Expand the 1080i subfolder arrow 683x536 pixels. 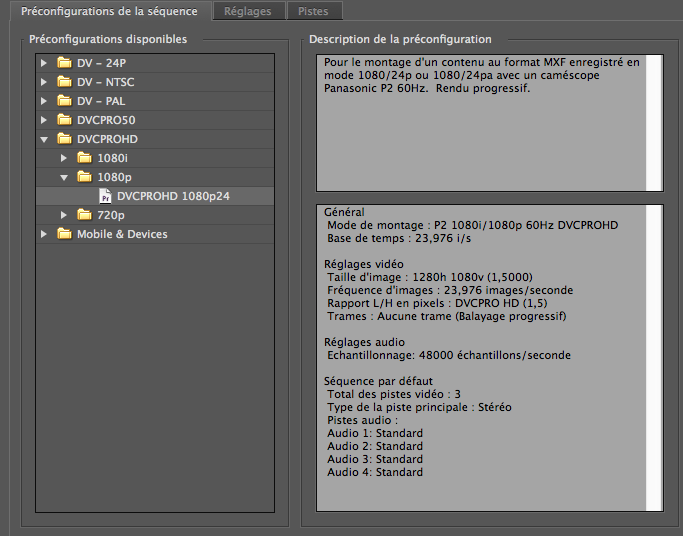pos(64,158)
